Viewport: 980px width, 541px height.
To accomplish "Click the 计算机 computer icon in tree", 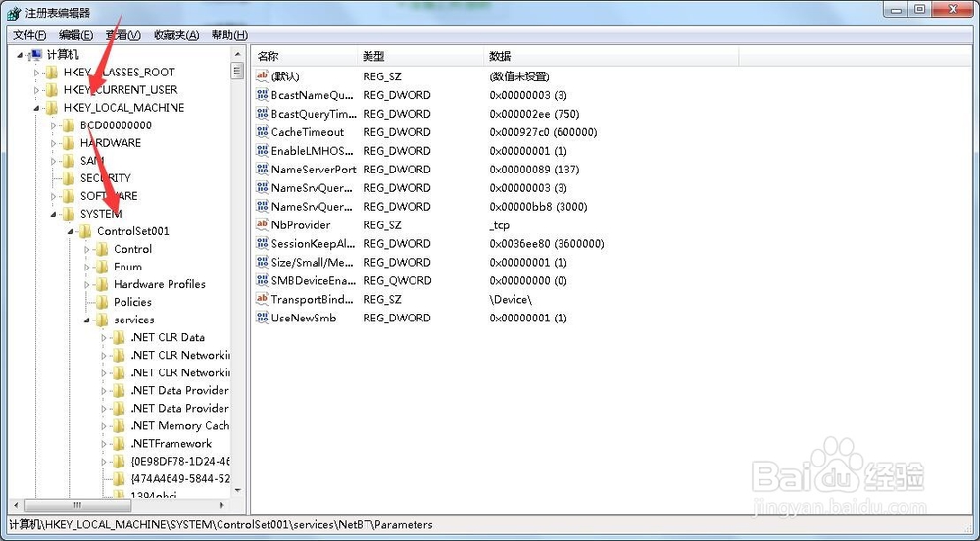I will pos(36,55).
